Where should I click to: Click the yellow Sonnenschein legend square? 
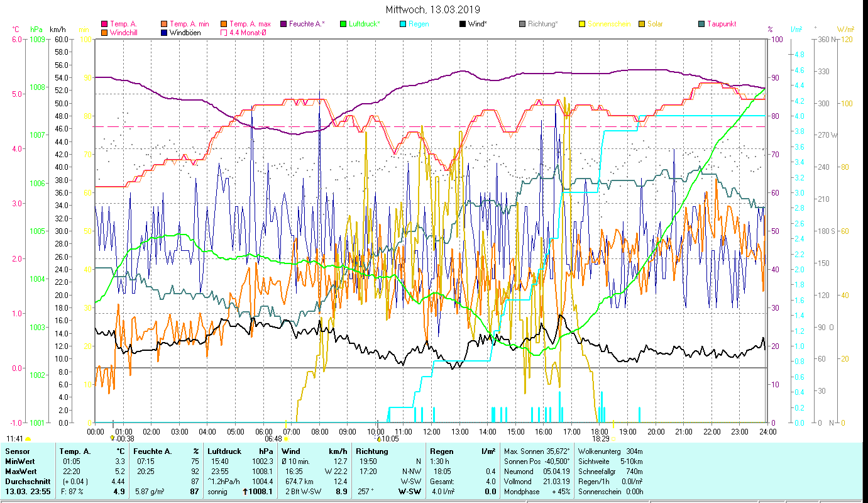[x=581, y=24]
